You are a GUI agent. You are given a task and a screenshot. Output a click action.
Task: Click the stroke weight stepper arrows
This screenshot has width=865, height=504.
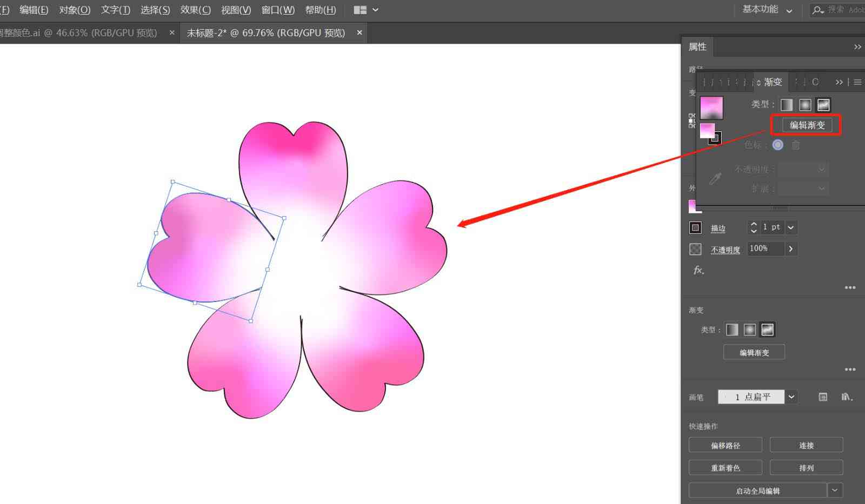click(x=754, y=227)
